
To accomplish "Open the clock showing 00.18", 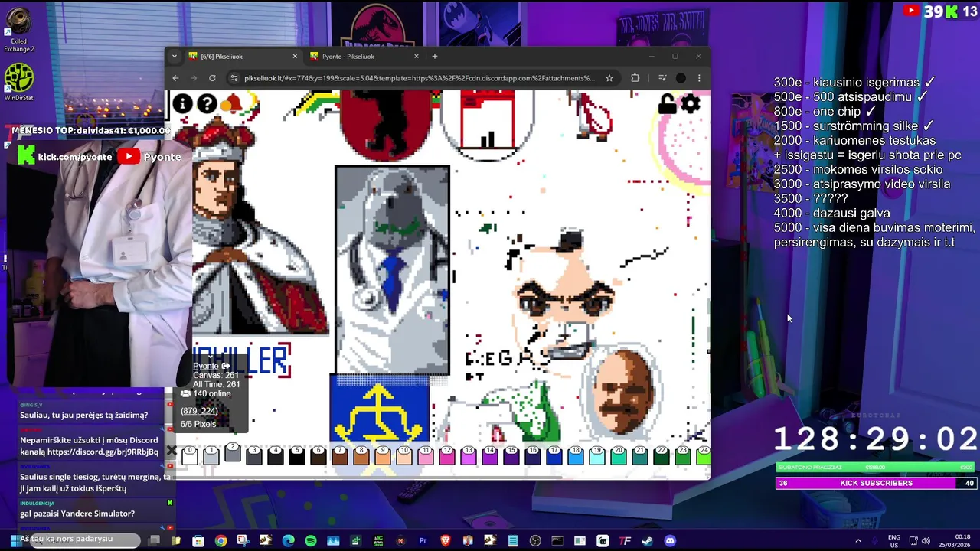I will 955,541.
